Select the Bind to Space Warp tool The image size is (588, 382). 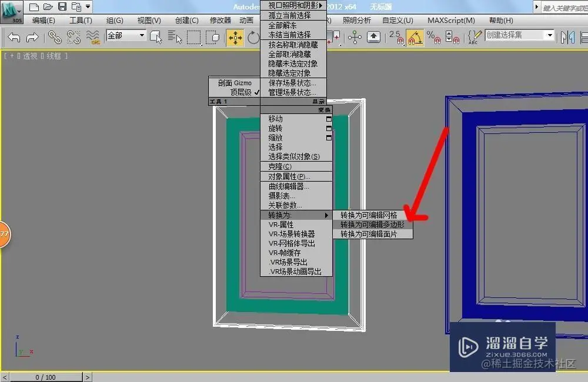[x=93, y=37]
